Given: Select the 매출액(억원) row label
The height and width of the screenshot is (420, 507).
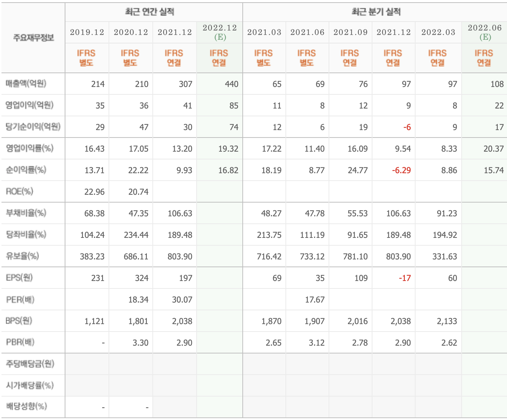Looking at the screenshot, I should [x=26, y=84].
